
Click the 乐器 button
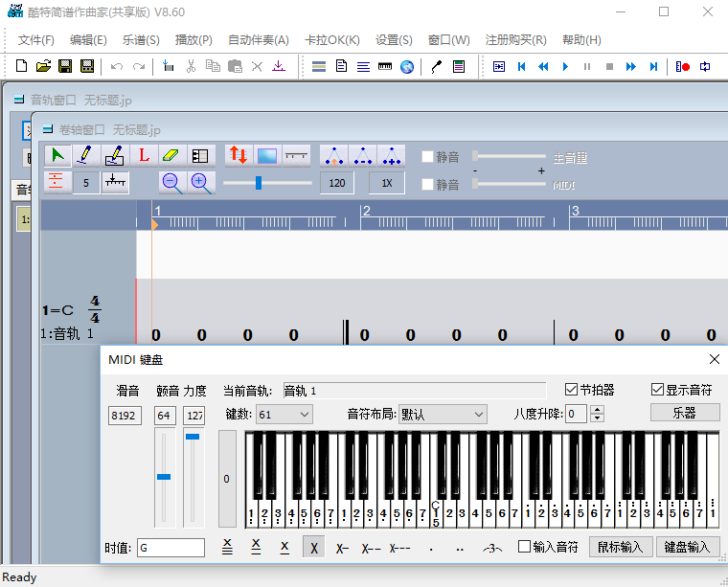tap(684, 413)
